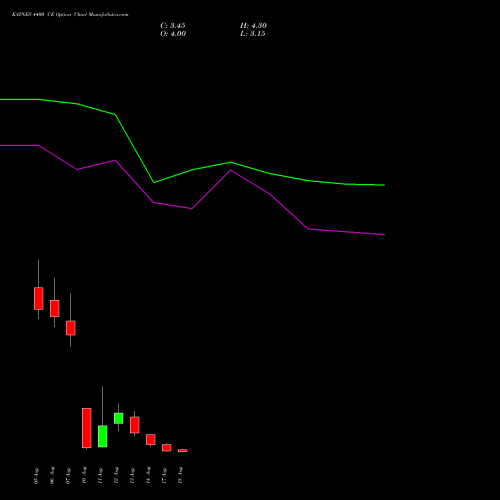Image resolution: width=500 pixels, height=500 pixels.
Task: Click the small green candle above 12 Aug
Action: (x=119, y=418)
